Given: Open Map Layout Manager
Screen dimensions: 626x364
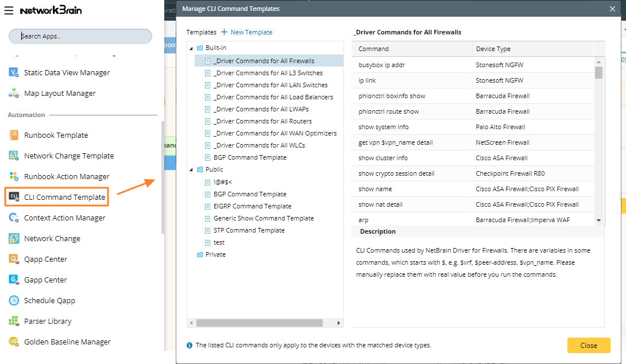Looking at the screenshot, I should [60, 93].
